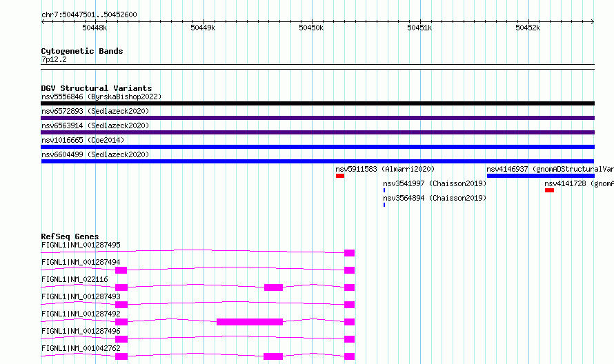Click the blue nsv6604499 variant bar
The image size is (614, 364).
click(317, 161)
